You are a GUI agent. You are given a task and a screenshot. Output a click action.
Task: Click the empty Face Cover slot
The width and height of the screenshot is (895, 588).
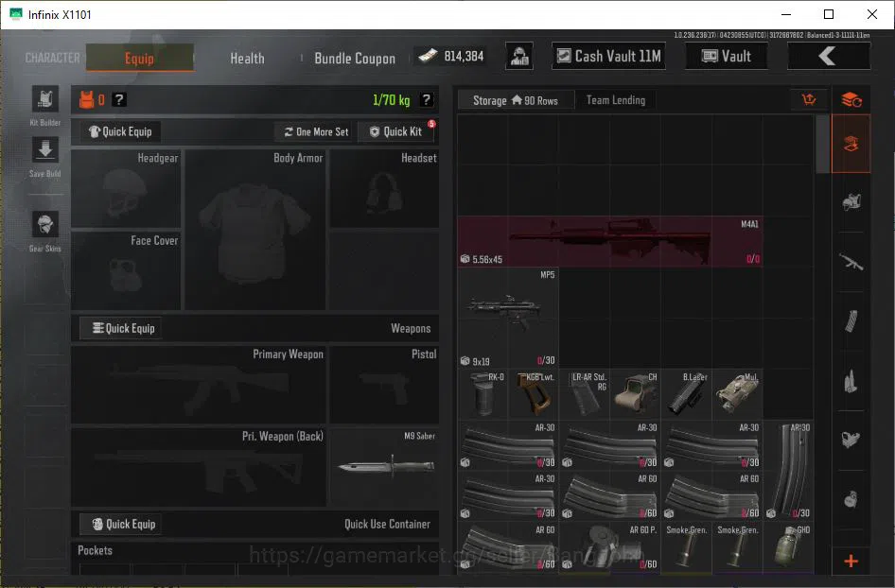tap(126, 271)
